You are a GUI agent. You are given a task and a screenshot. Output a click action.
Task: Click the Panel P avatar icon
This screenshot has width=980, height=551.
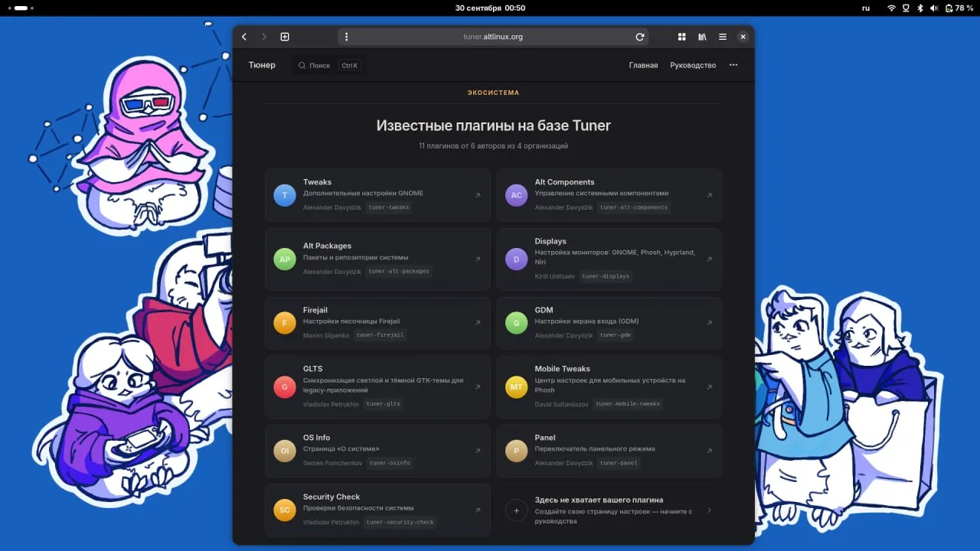click(516, 451)
